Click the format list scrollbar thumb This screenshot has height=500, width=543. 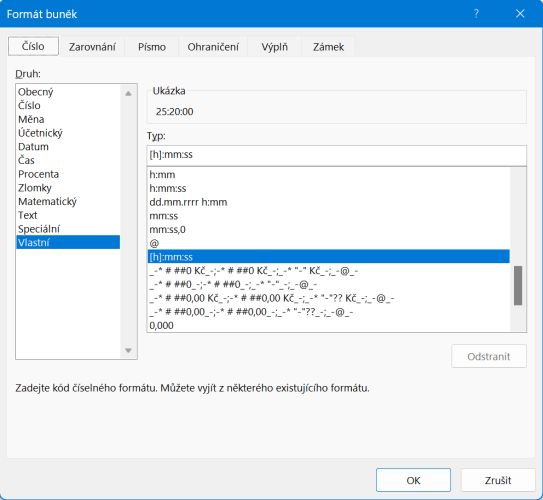[x=518, y=286]
